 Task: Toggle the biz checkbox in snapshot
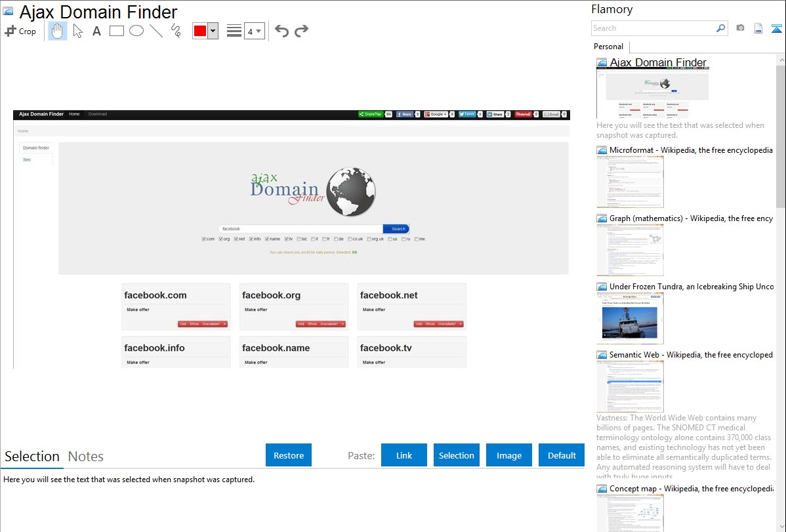coord(299,239)
